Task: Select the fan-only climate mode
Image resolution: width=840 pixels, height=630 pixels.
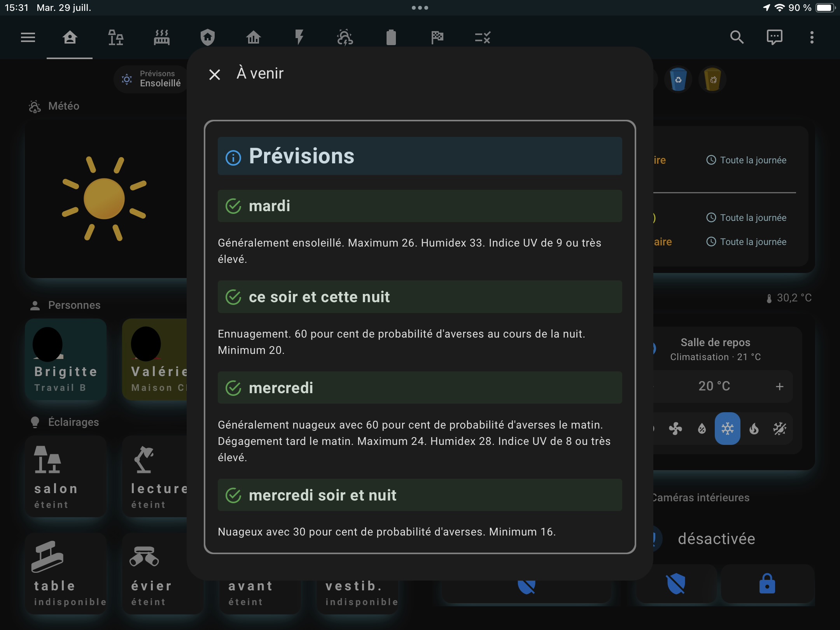Action: click(675, 429)
